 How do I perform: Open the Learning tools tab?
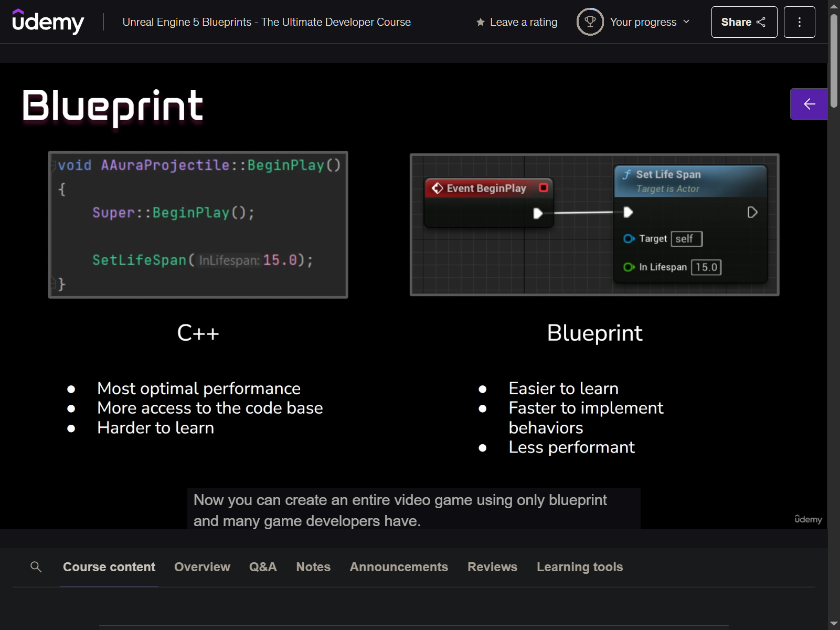point(580,567)
